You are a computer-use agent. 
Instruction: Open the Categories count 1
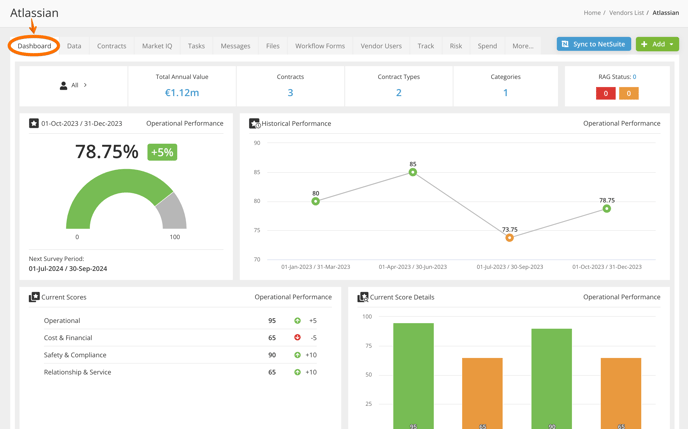505,93
